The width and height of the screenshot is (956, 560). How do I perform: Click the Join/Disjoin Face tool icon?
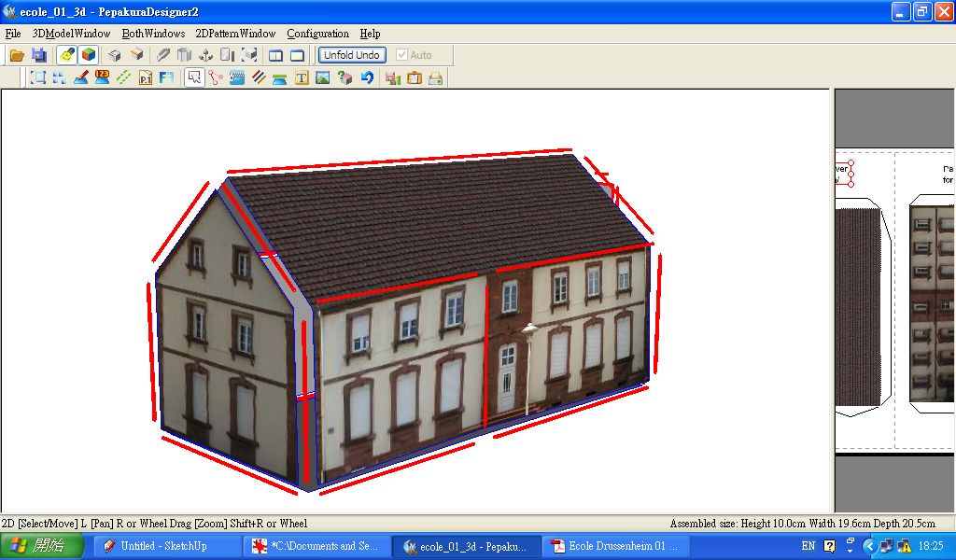216,78
